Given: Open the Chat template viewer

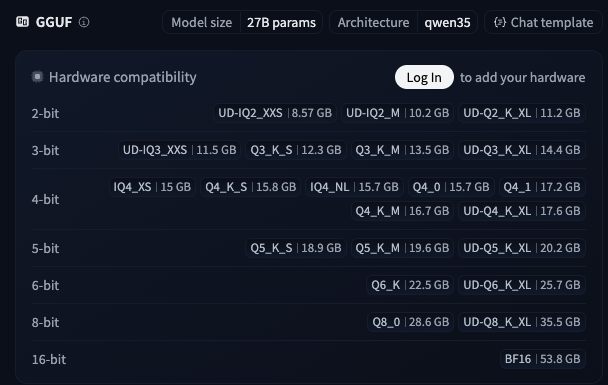Looking at the screenshot, I should pyautogui.click(x=543, y=22).
